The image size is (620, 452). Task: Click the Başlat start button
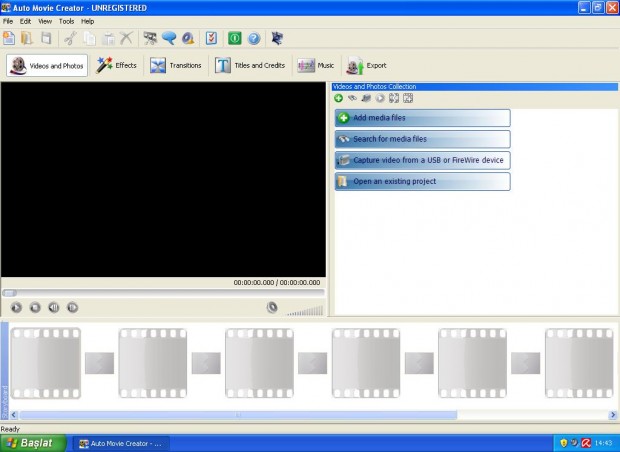(33, 443)
